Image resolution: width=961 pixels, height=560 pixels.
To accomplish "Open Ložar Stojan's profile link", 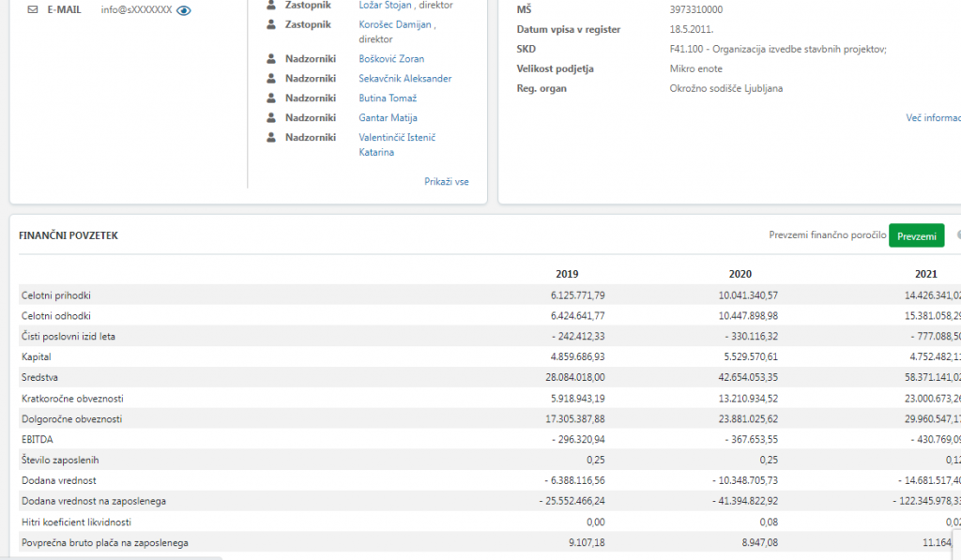I will tap(384, 6).
